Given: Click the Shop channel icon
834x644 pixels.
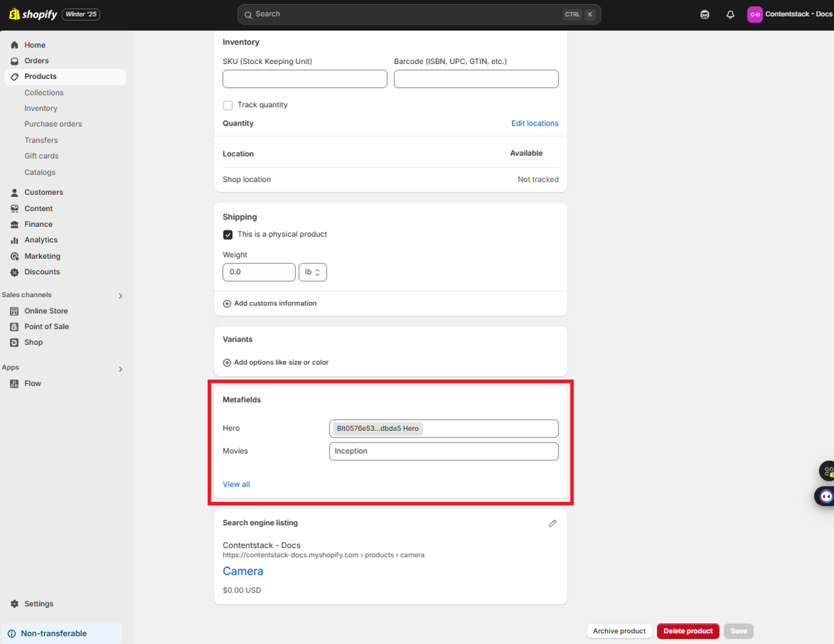Looking at the screenshot, I should [x=14, y=343].
